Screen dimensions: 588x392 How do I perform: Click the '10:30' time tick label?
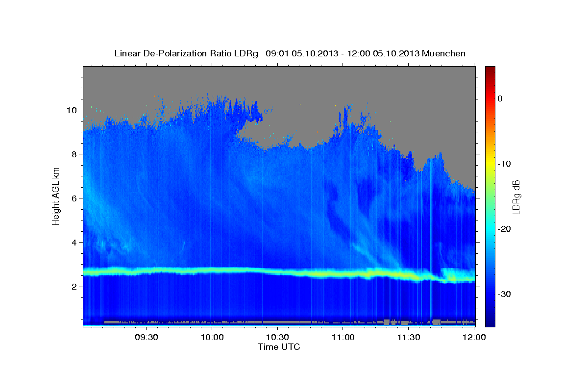click(x=278, y=338)
